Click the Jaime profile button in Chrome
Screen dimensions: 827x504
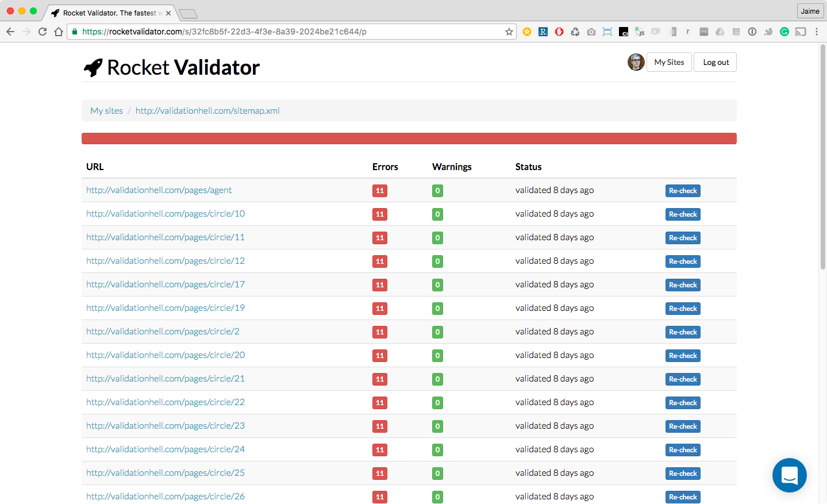(810, 11)
